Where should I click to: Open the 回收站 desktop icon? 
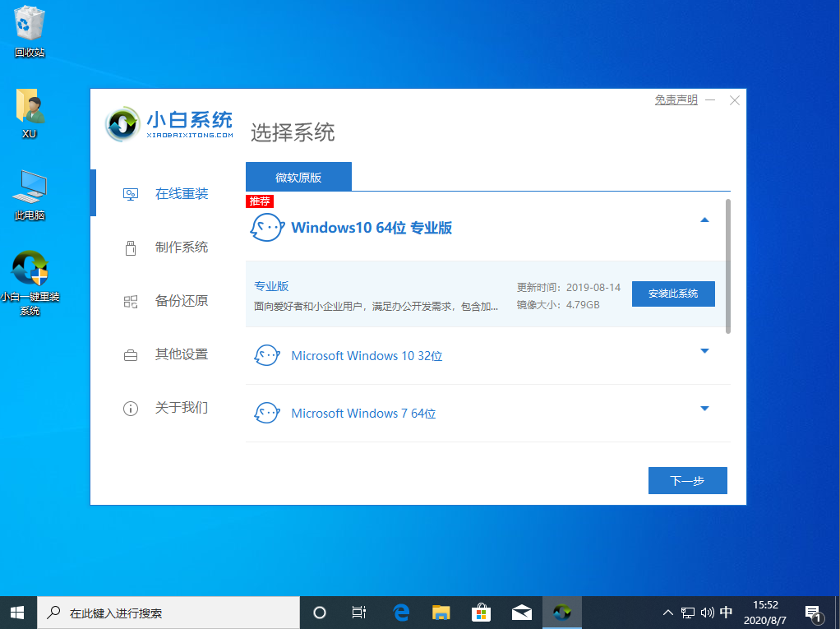pos(29,29)
